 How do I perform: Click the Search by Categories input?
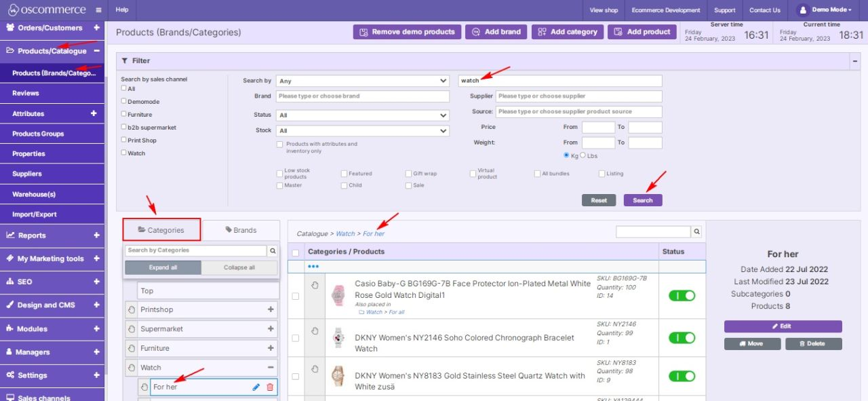click(196, 250)
